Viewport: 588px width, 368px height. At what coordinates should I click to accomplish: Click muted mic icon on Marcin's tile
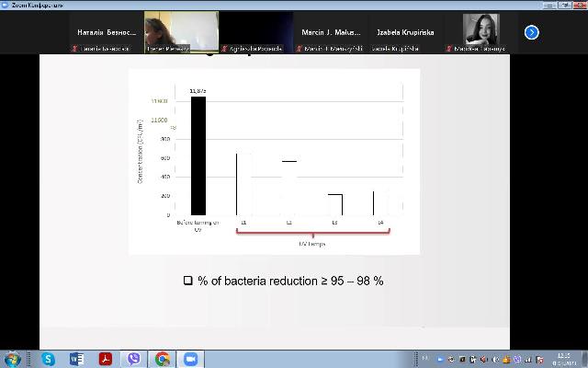tap(299, 49)
